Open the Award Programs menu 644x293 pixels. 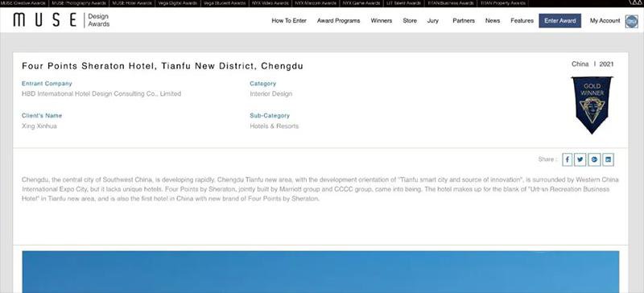(x=338, y=21)
